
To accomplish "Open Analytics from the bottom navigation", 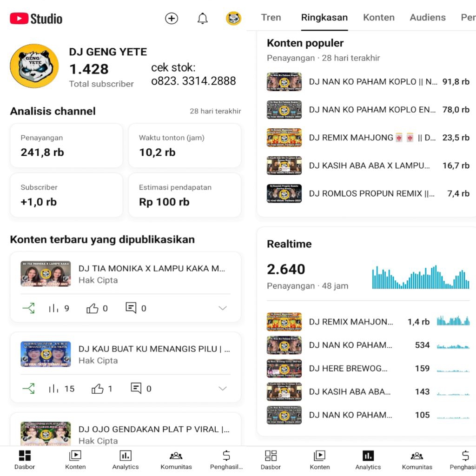I will [x=125, y=459].
